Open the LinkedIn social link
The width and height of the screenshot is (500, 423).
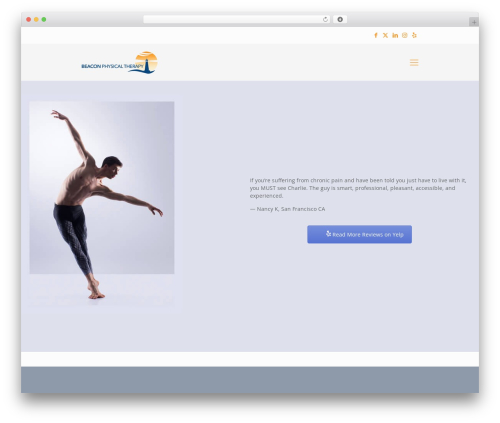(x=395, y=35)
